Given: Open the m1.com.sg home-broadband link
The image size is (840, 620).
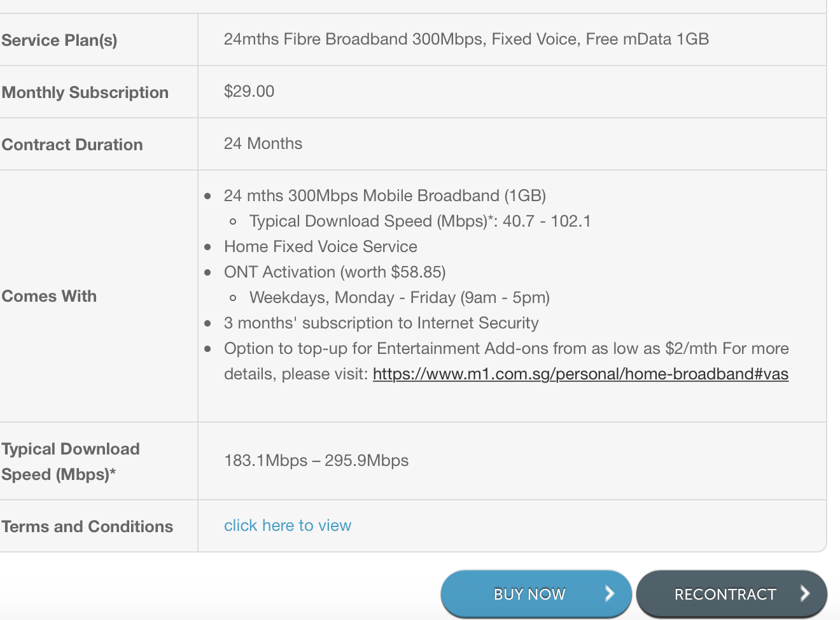Looking at the screenshot, I should (580, 374).
